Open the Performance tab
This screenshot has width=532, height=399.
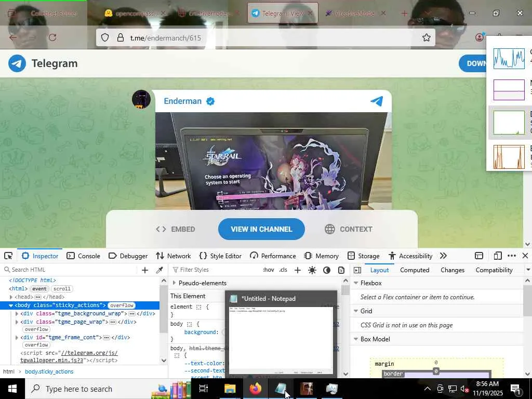[x=273, y=256]
